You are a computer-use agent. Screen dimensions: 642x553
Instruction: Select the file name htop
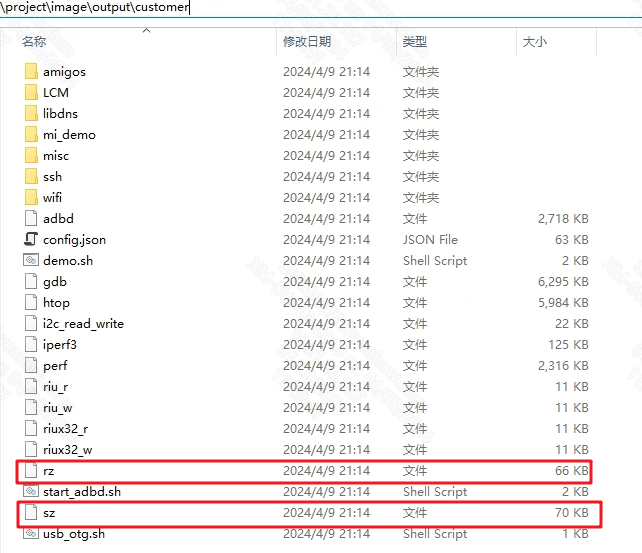[57, 303]
